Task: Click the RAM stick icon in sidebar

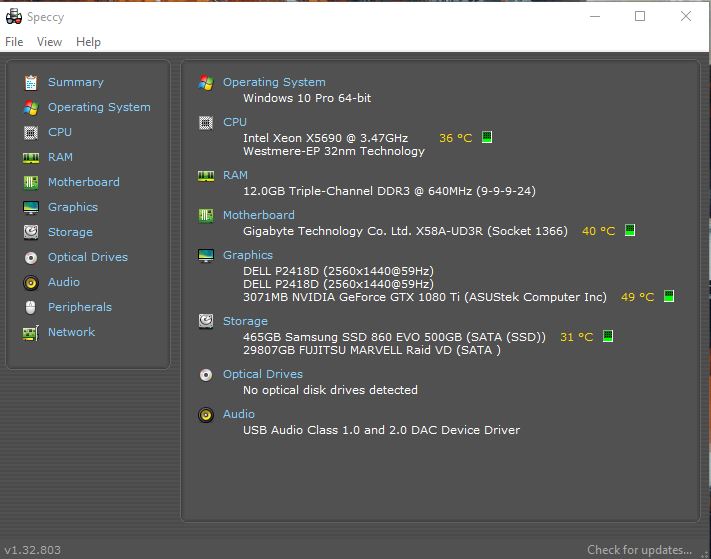Action: coord(31,157)
